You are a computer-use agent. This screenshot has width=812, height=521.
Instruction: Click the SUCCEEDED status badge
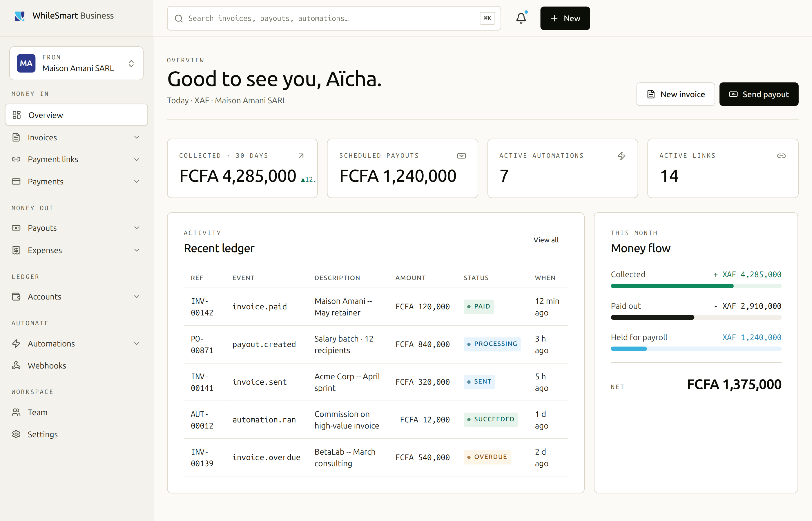click(491, 420)
